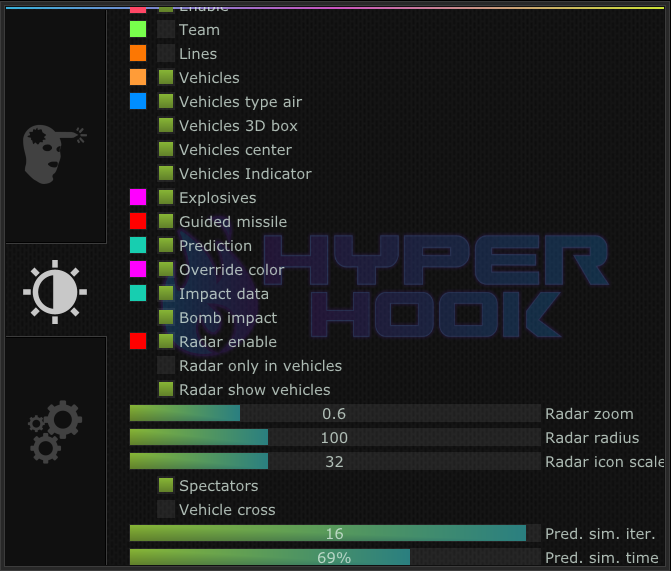Open the red Radar enable color swatch
Image resolution: width=671 pixels, height=571 pixels.
(138, 342)
